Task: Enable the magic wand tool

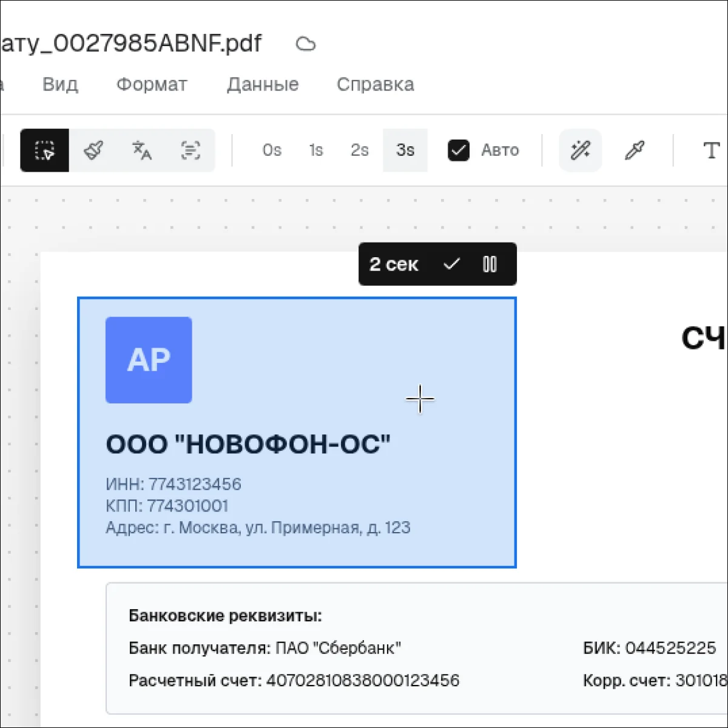Action: pyautogui.click(x=580, y=150)
